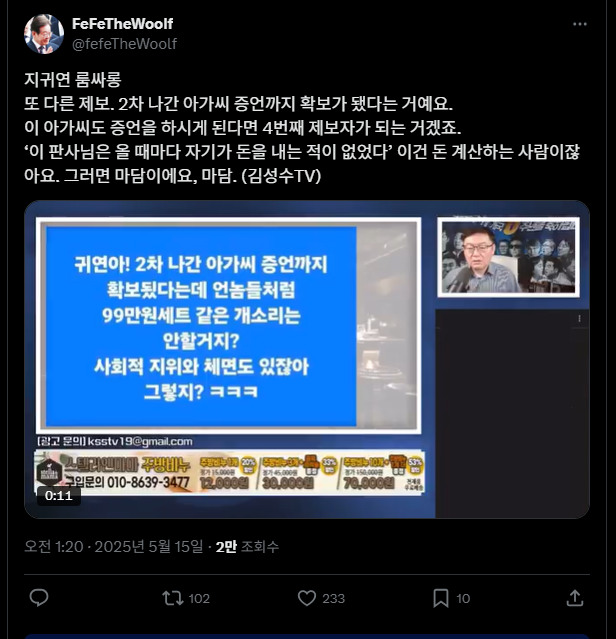Open the three-dot more options menu
This screenshot has width=616, height=639.
coord(579,24)
